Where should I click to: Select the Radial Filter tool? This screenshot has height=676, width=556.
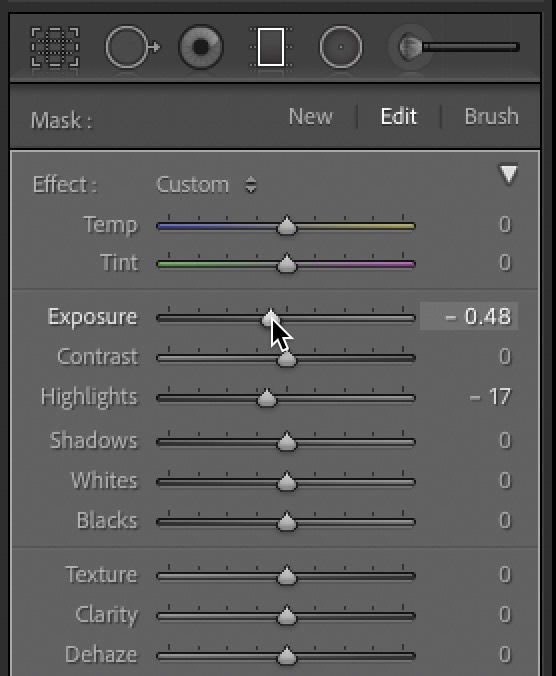[x=340, y=47]
